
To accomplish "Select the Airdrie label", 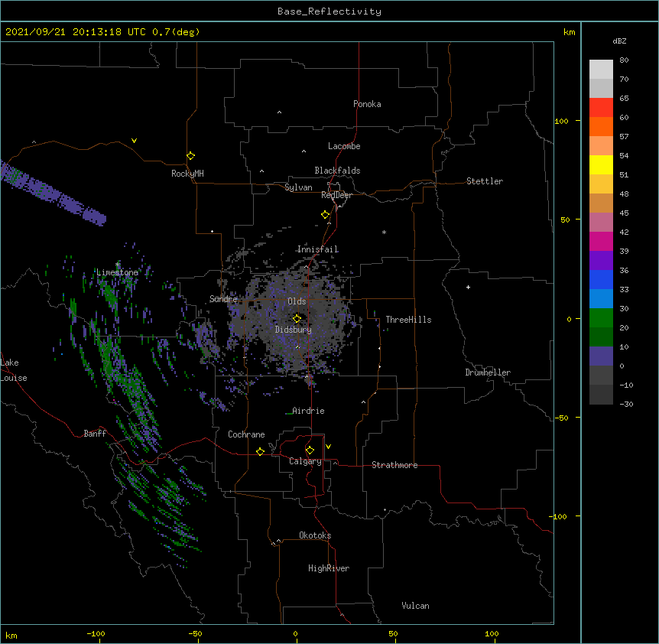I will coord(308,411).
